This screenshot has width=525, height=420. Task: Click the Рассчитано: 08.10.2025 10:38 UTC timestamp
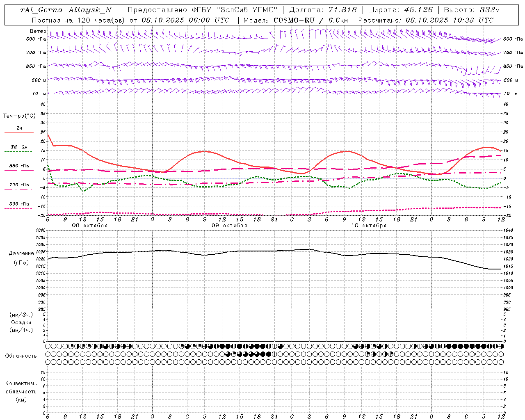click(426, 20)
